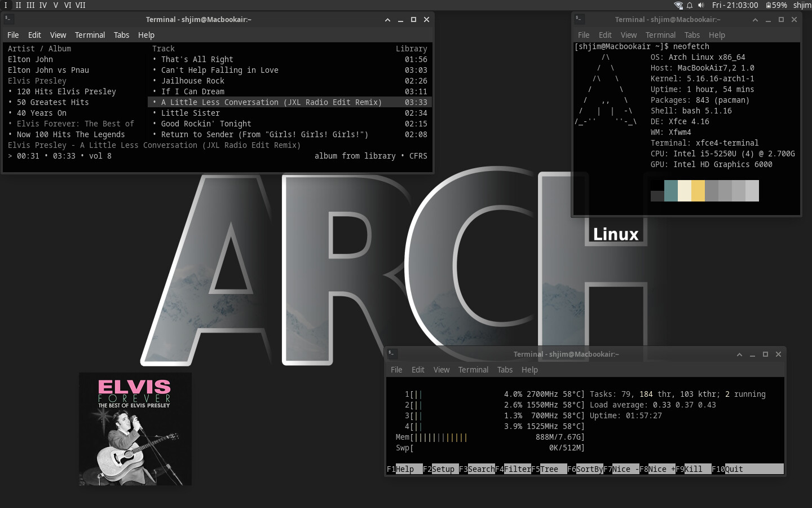Select artist Elton John vs Pnau

[x=48, y=70]
